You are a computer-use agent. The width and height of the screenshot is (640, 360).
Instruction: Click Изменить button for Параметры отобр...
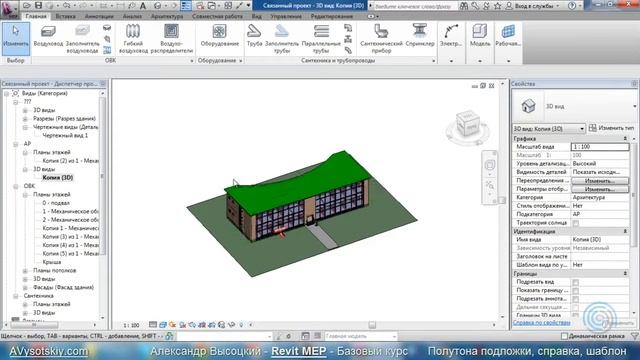[x=600, y=189]
